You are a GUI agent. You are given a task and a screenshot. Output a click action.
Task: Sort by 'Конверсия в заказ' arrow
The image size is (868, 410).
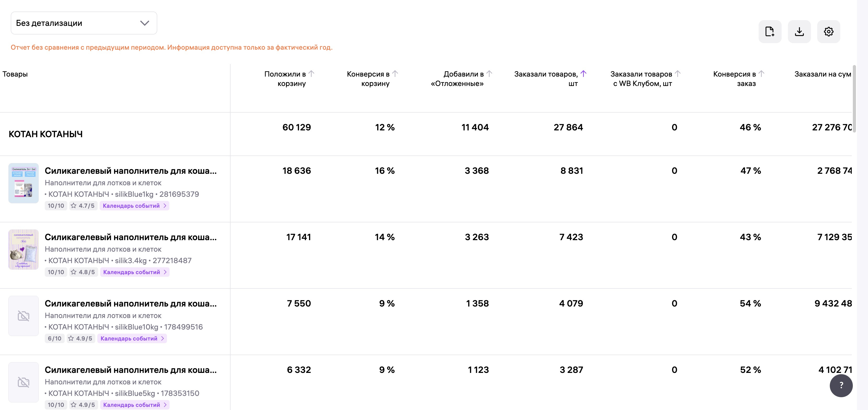pos(761,73)
